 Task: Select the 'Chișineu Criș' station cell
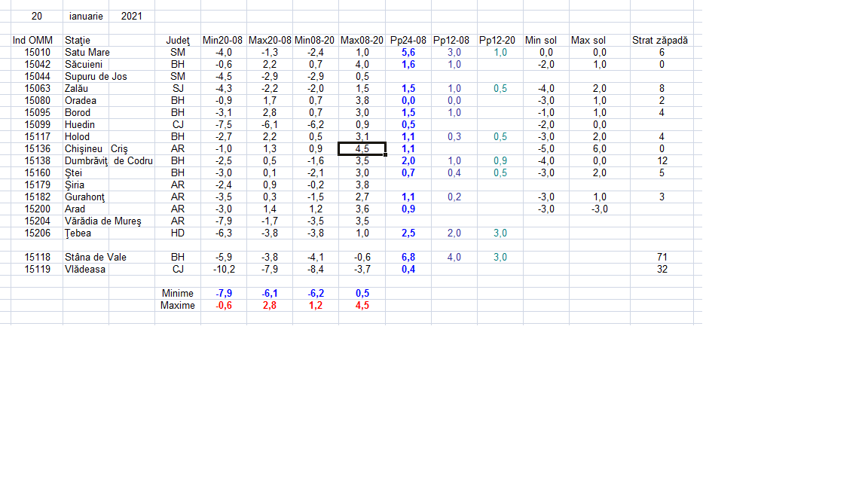pos(96,149)
